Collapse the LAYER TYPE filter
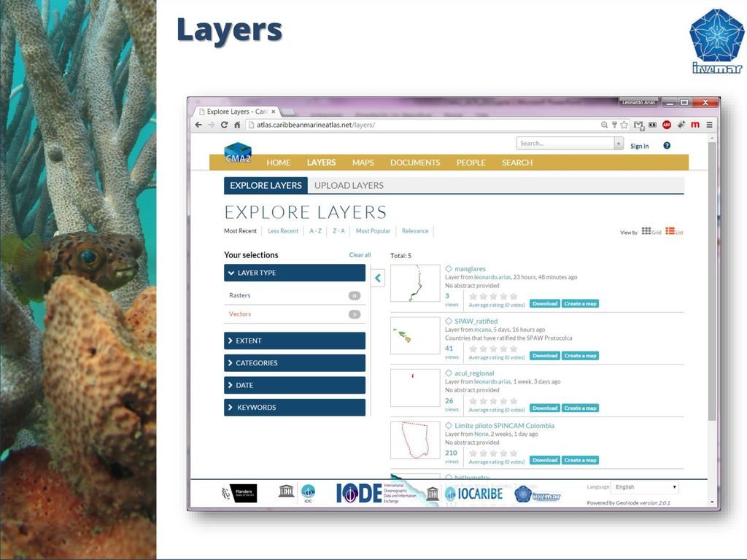The image size is (747, 560). click(x=295, y=273)
